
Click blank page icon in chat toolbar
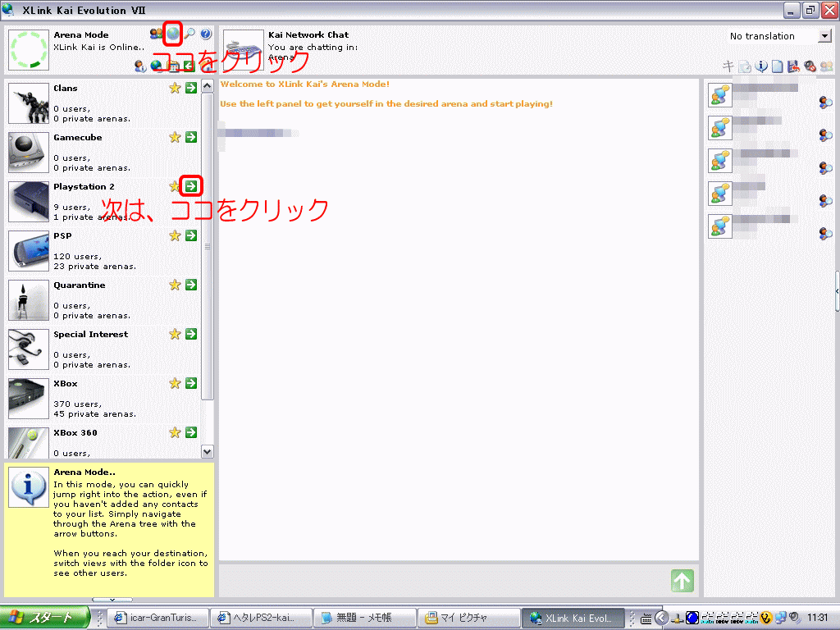(x=778, y=66)
